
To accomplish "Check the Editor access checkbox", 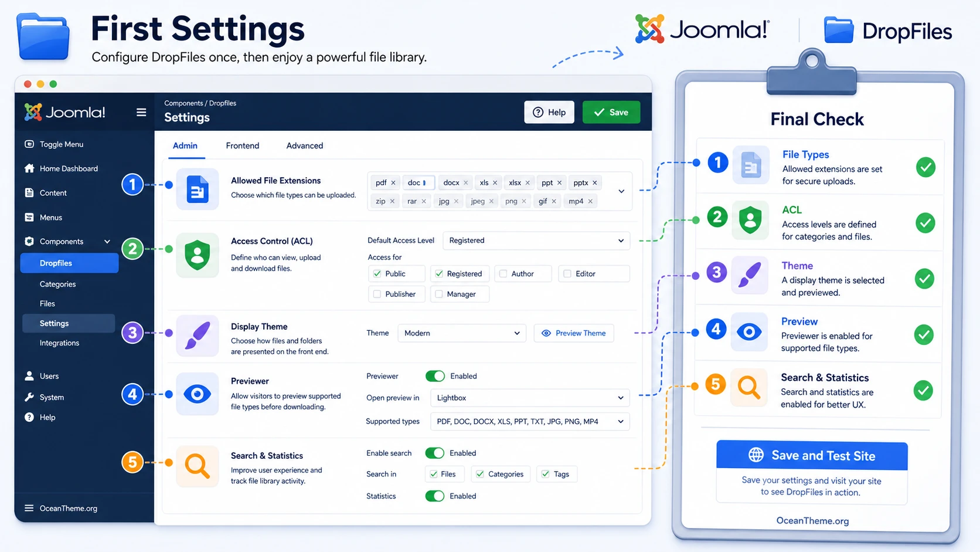I will pyautogui.click(x=567, y=273).
